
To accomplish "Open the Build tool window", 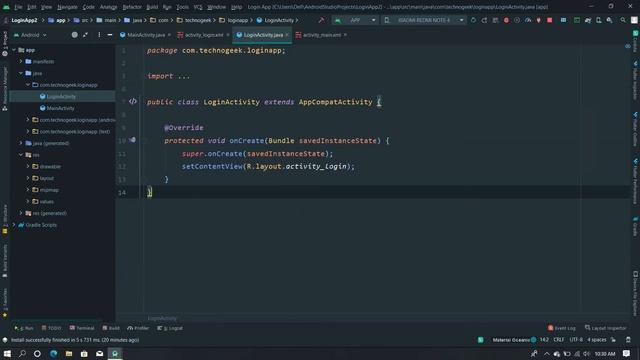I will (x=111, y=328).
